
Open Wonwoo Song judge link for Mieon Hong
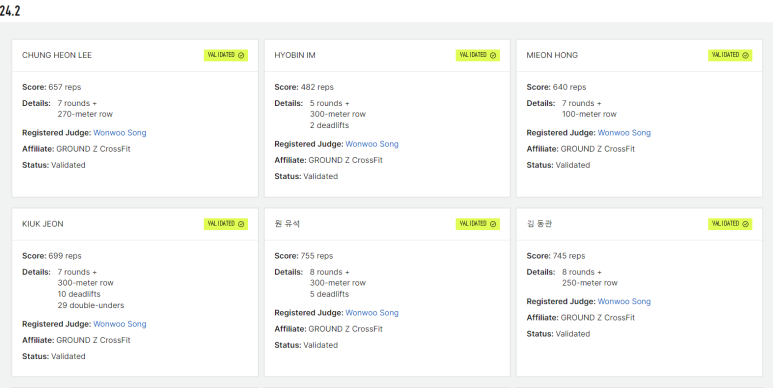(624, 133)
